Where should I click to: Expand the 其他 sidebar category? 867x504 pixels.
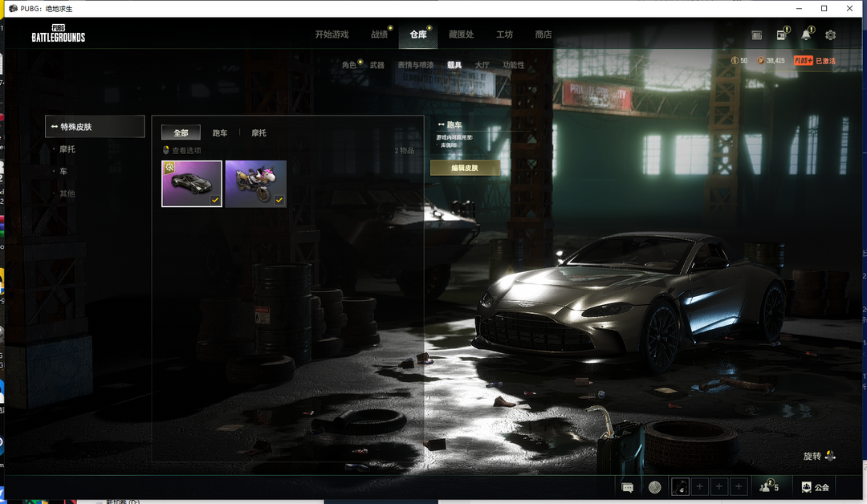pyautogui.click(x=67, y=193)
